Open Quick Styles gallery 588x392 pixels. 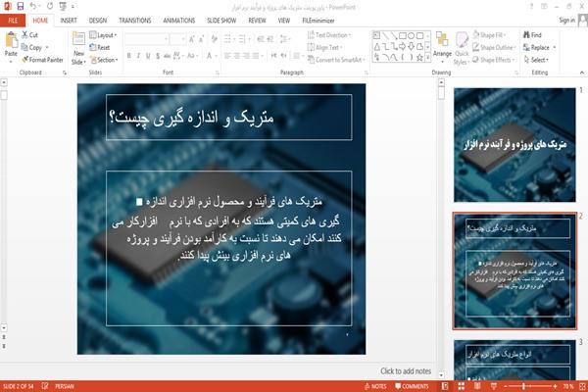point(462,48)
